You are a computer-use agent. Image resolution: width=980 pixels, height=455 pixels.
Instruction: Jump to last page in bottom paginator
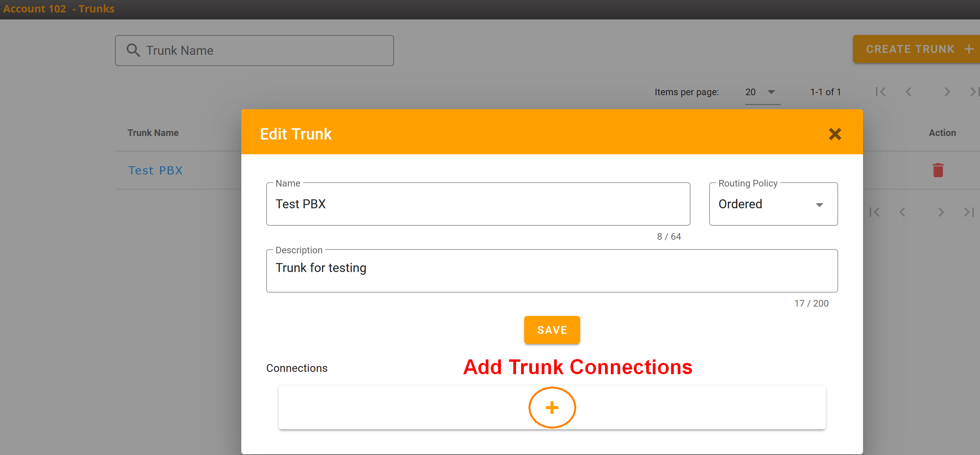[x=969, y=212]
